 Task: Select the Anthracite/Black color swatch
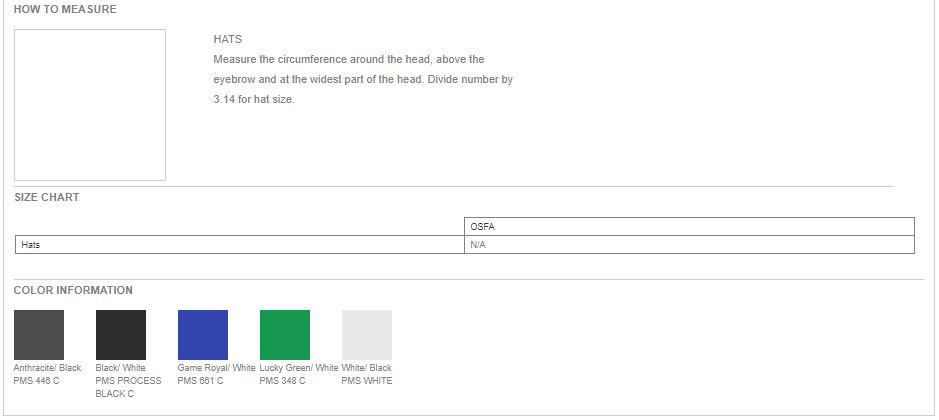pyautogui.click(x=39, y=335)
